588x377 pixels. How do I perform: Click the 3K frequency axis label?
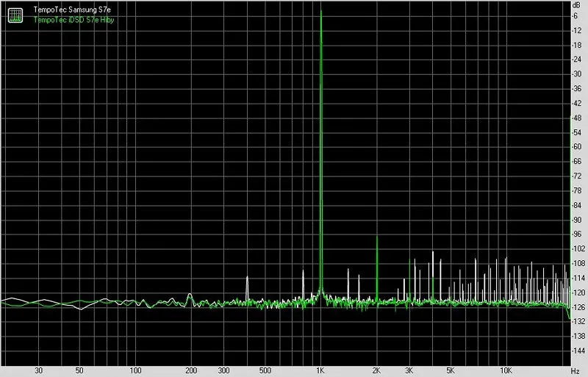409,370
